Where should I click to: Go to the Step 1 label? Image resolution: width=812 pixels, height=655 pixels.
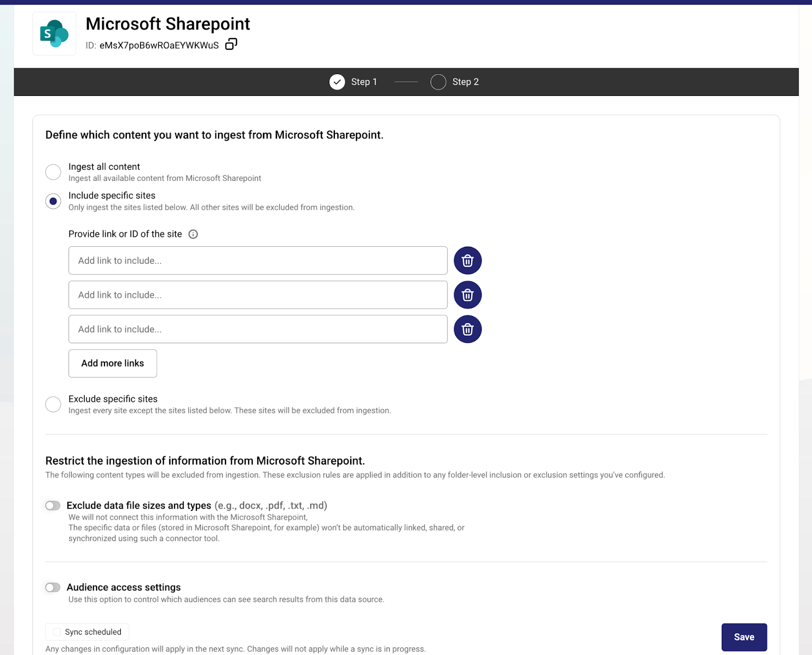364,82
